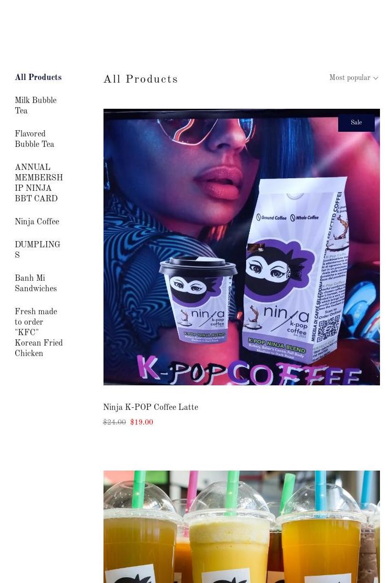392x583 pixels.
Task: Select the Ninja Coffee category
Action: 37,221
